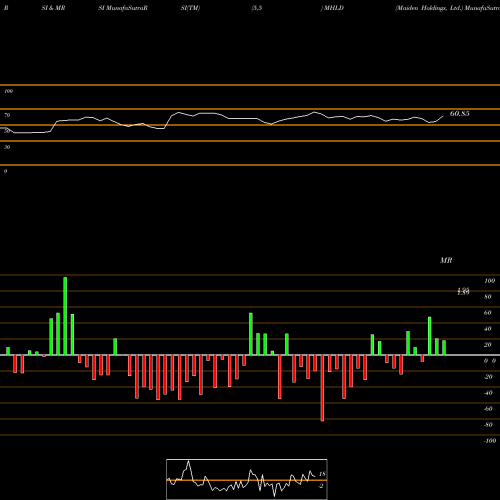Click the MR axis label -80
The width and height of the screenshot is (500, 500).
click(x=488, y=425)
